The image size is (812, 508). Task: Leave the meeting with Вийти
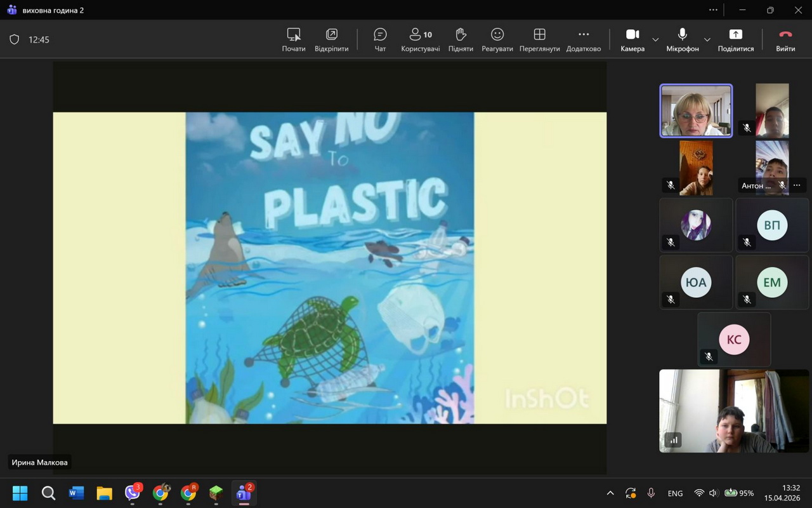(785, 39)
